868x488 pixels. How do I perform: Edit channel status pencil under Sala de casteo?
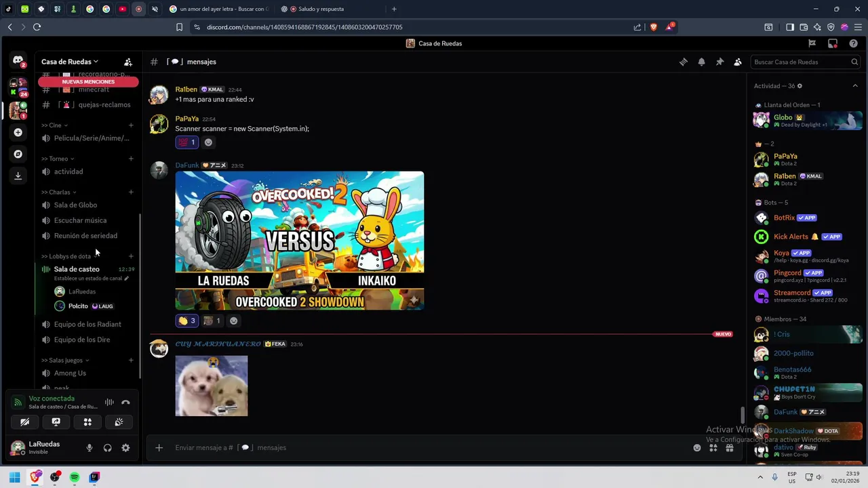point(126,278)
